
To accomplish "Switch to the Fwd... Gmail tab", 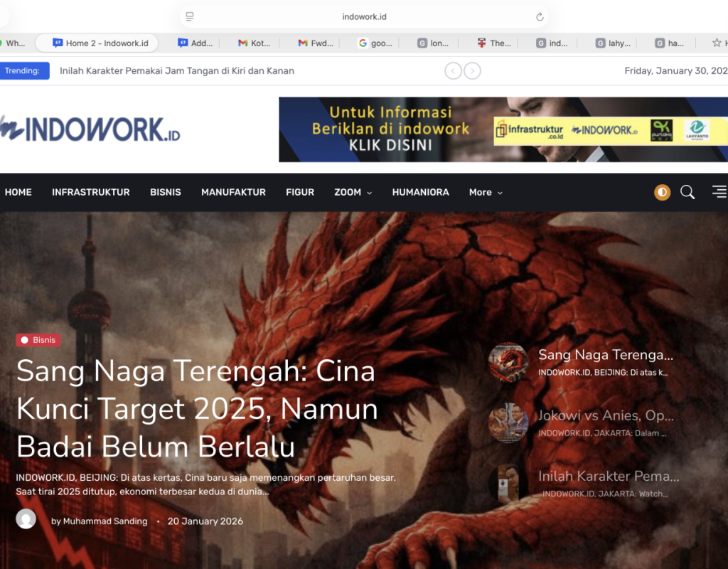I will click(316, 43).
